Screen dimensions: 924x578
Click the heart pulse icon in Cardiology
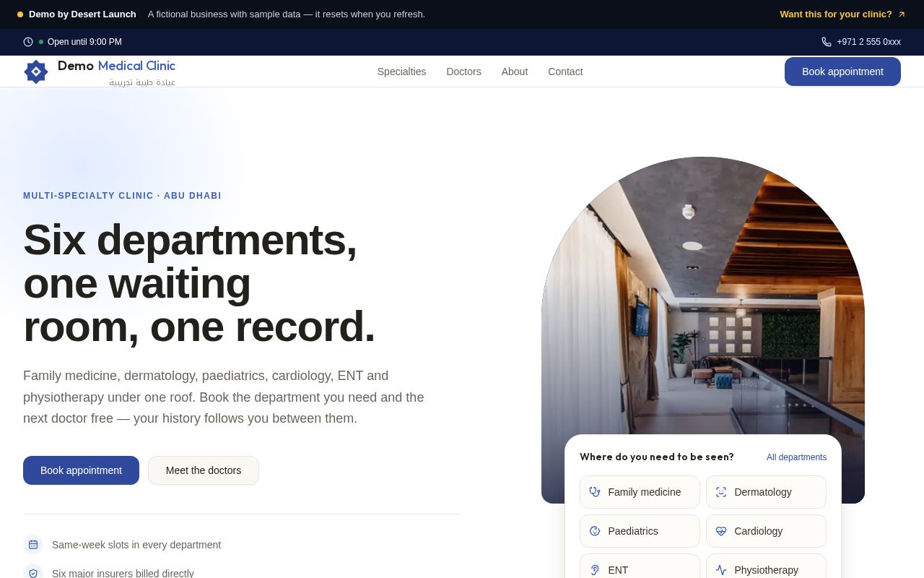721,531
